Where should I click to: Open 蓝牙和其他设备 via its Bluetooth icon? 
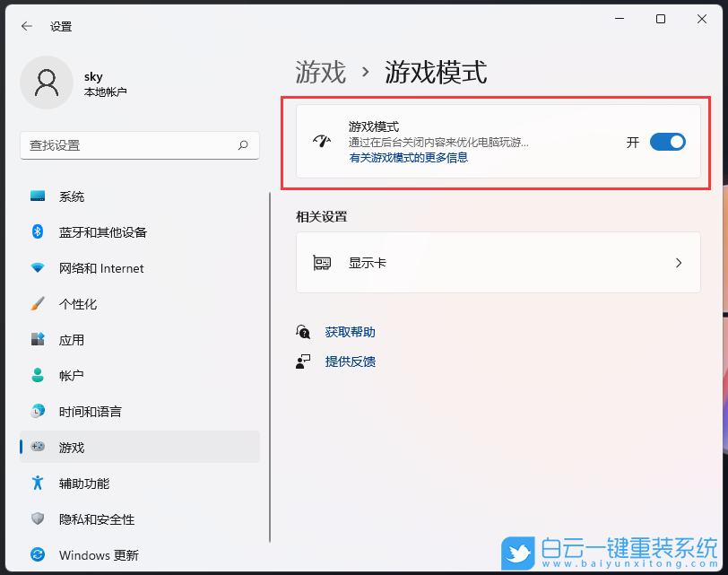click(36, 232)
